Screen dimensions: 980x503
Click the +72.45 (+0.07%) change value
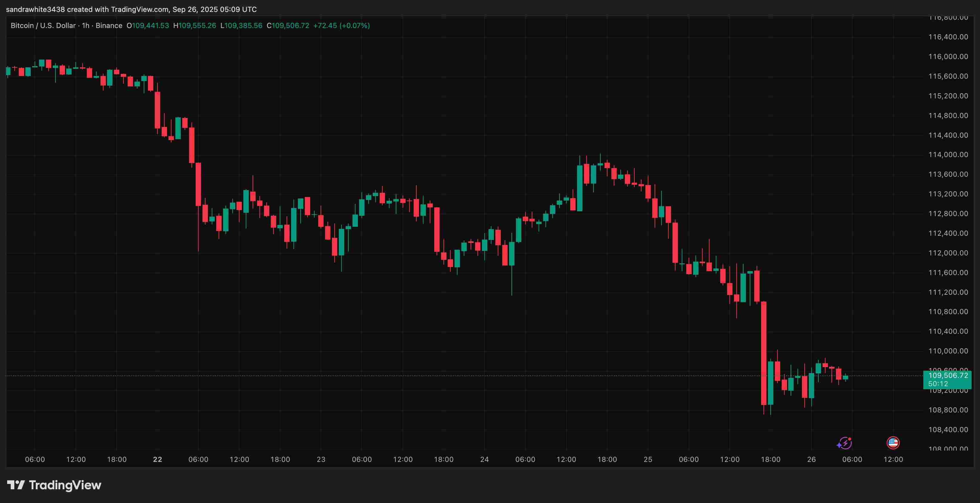pos(341,25)
